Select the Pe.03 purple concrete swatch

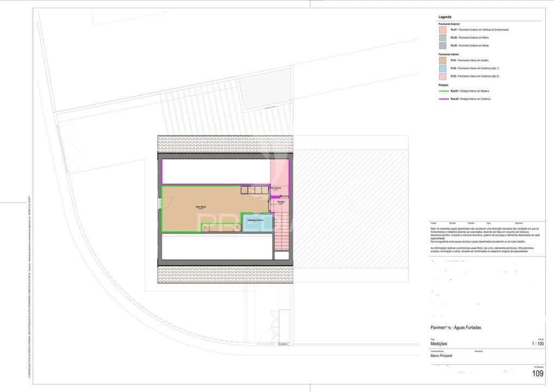coord(442,46)
